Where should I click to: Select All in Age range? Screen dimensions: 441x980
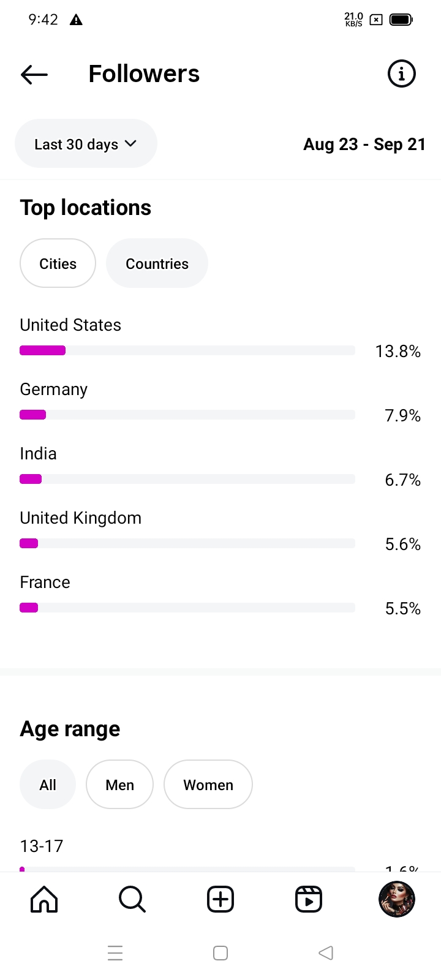click(48, 785)
